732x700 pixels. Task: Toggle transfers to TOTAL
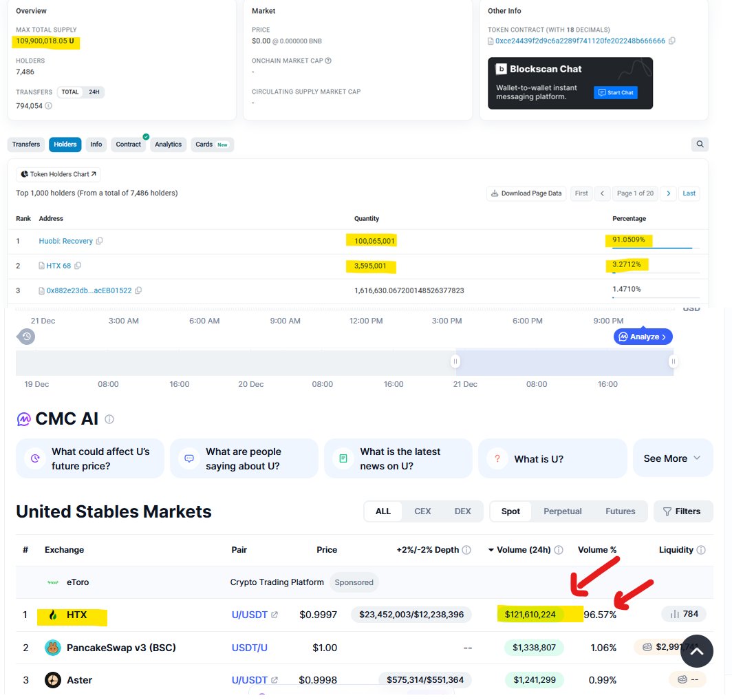(x=70, y=92)
